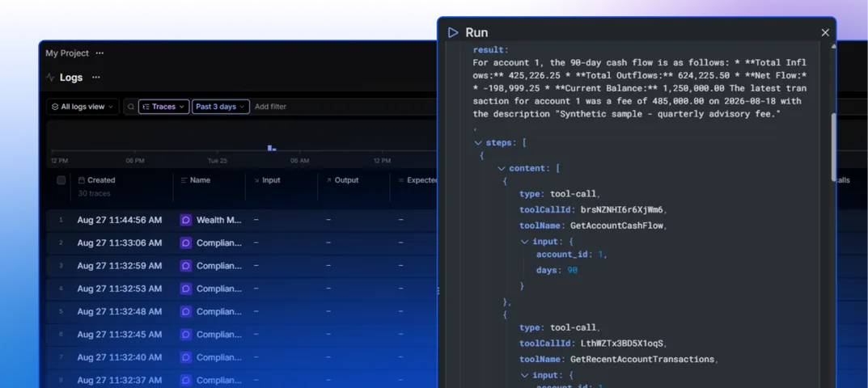Click the My Project breadcrumb title

point(67,53)
